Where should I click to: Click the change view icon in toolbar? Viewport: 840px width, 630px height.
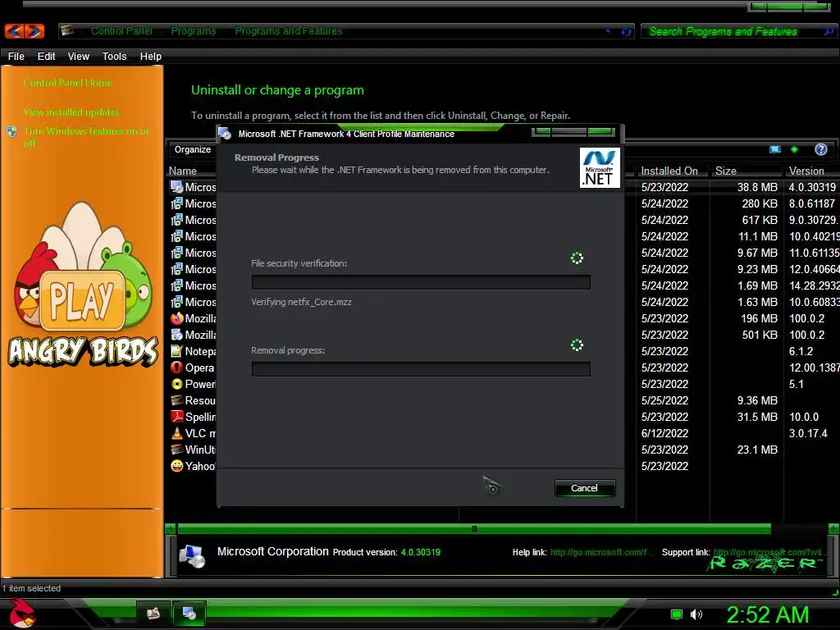pyautogui.click(x=774, y=149)
